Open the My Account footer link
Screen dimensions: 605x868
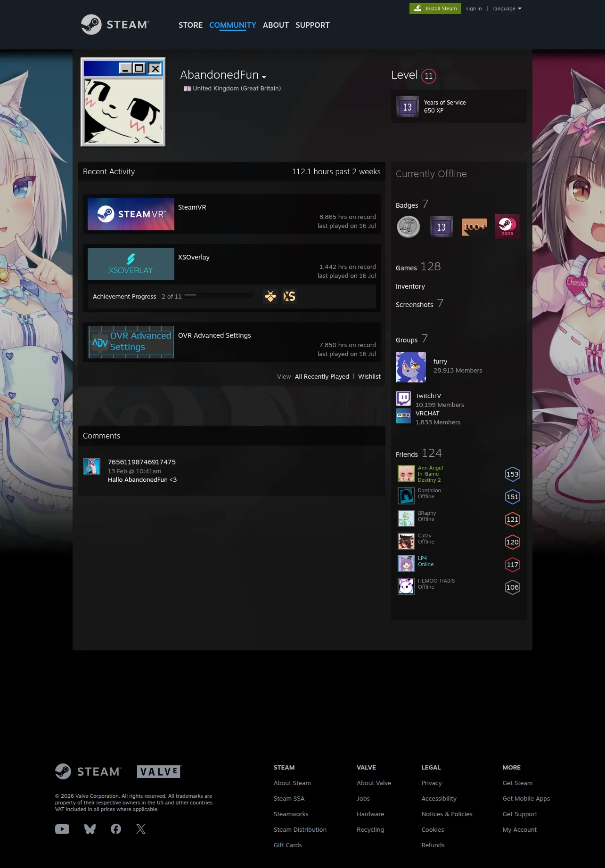pos(520,829)
